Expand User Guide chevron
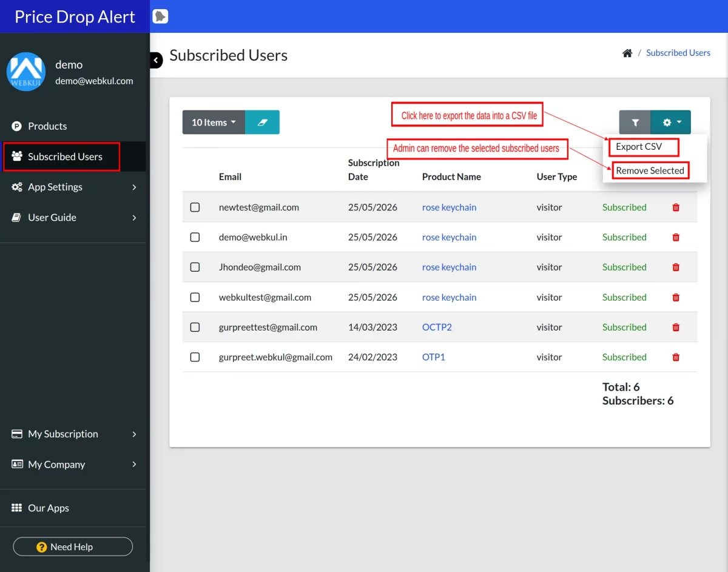This screenshot has height=572, width=728. [x=134, y=217]
